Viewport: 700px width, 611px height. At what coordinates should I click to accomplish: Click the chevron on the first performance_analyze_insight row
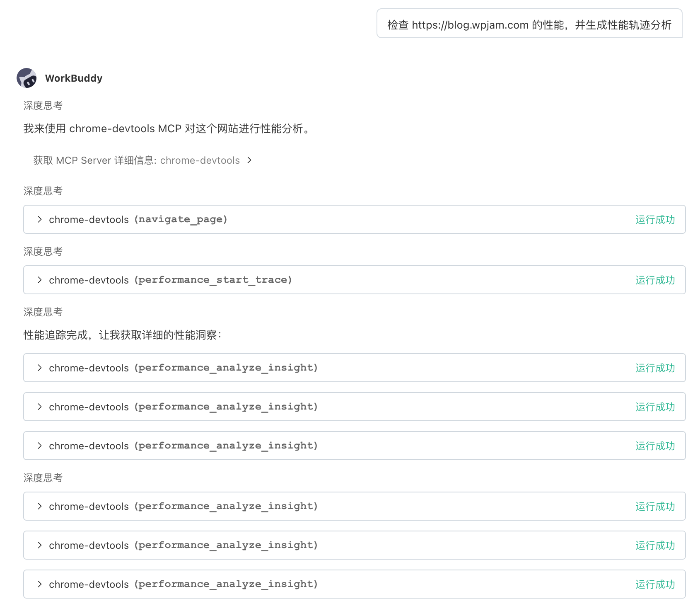40,368
